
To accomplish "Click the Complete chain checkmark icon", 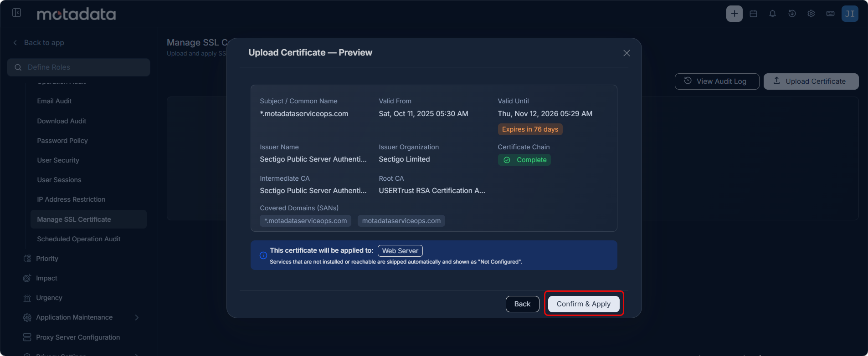I will (x=507, y=160).
